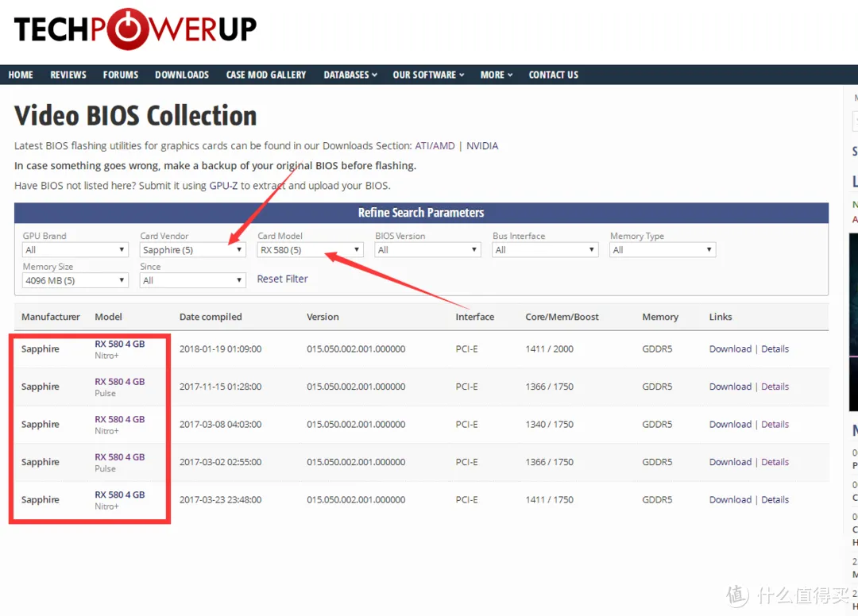Click the ATI/AMD downloads link

[435, 145]
